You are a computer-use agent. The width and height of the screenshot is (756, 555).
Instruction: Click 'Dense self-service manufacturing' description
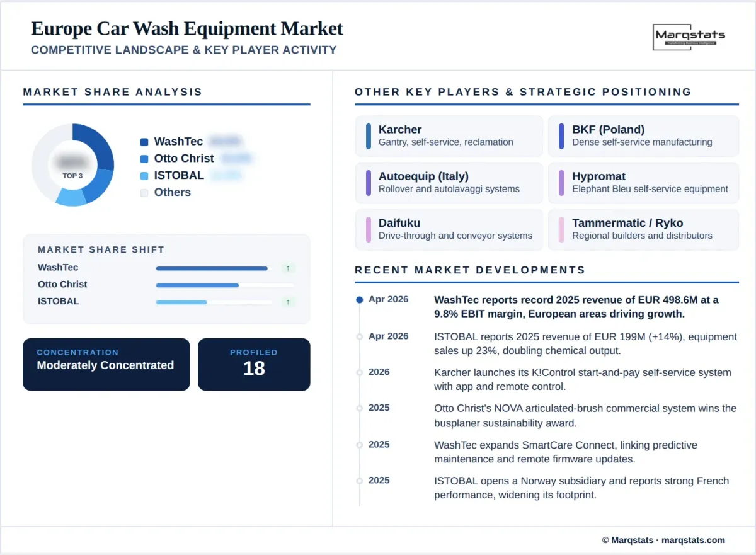pos(642,142)
